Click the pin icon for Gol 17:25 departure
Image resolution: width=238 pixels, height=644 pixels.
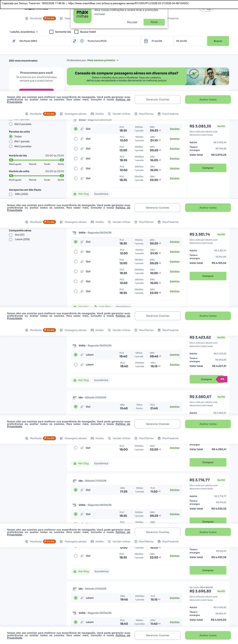coord(82,490)
